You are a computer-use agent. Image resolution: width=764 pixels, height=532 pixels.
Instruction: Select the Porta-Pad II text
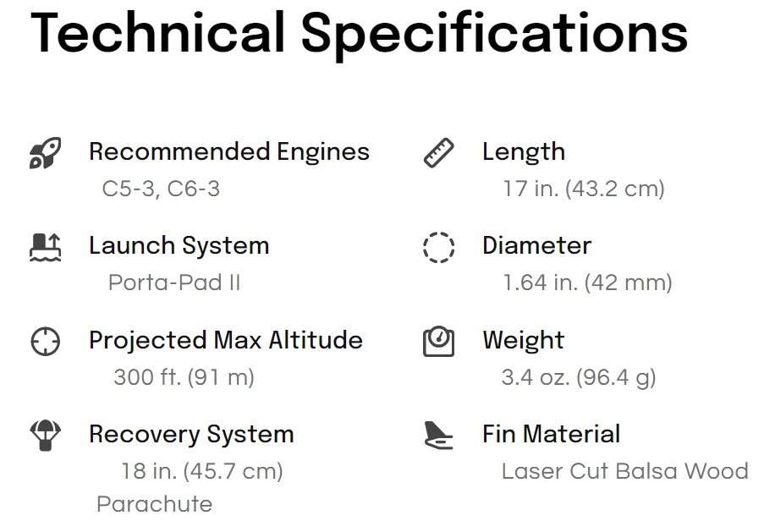point(174,282)
